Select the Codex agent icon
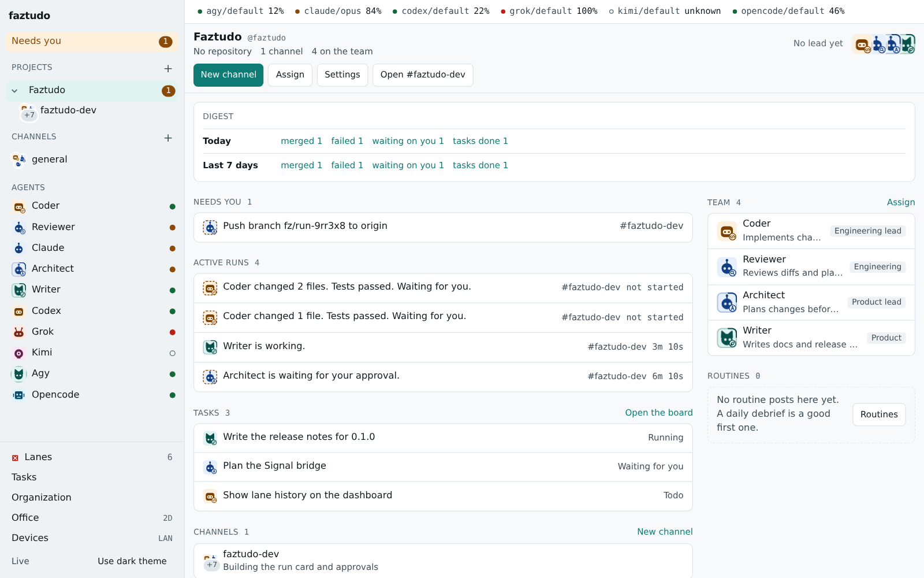 click(x=19, y=312)
